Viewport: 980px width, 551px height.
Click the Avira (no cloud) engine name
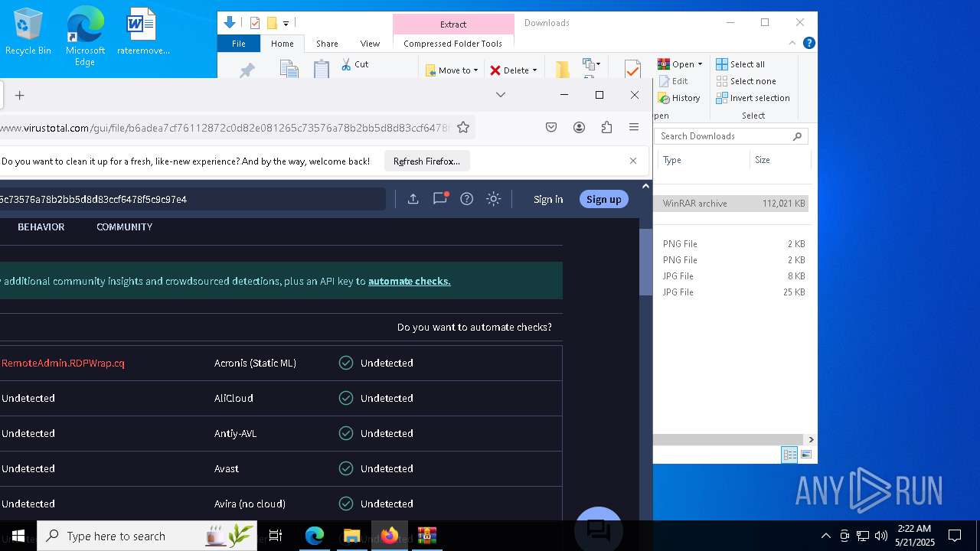pos(250,504)
